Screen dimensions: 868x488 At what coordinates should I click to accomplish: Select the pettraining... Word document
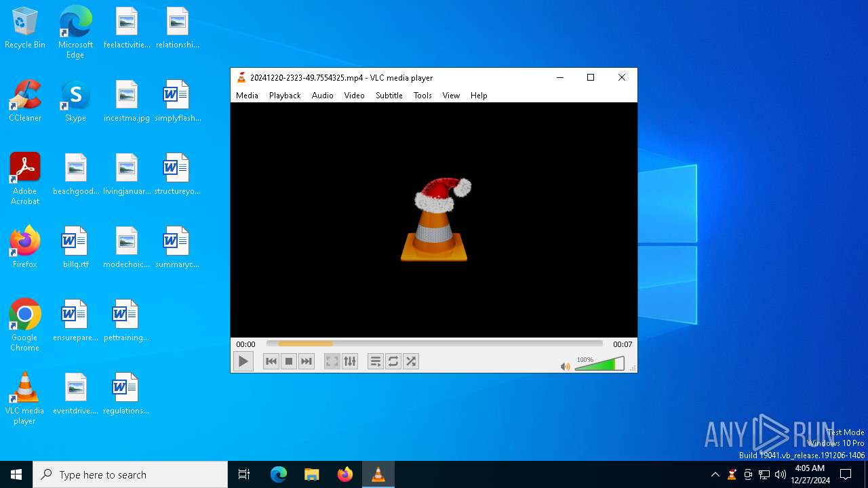pyautogui.click(x=126, y=321)
